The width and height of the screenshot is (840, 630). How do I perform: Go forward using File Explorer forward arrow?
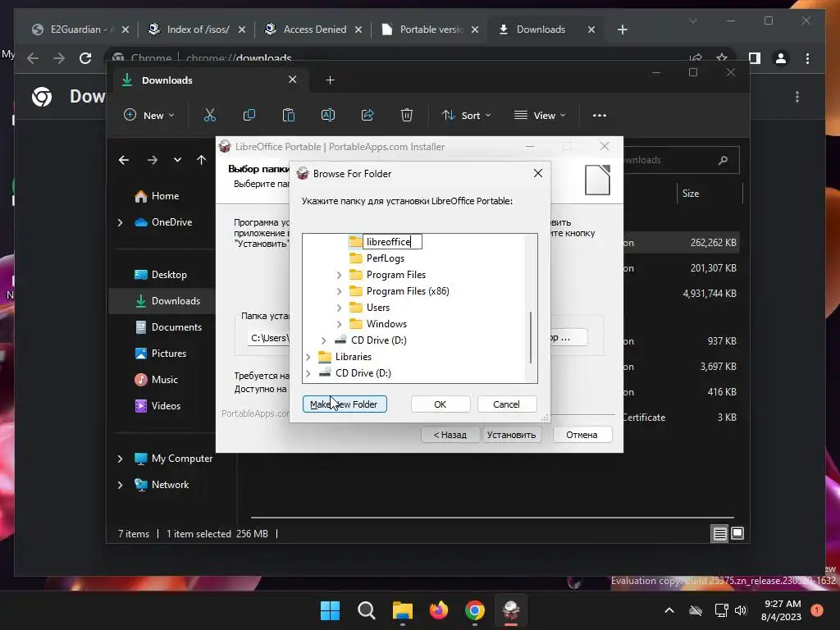[x=152, y=160]
